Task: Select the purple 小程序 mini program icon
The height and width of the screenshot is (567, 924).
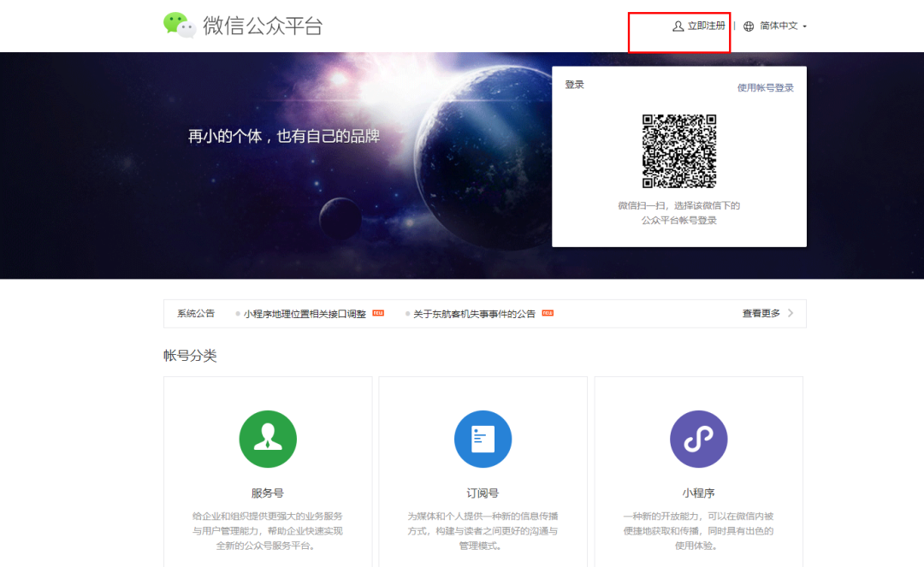Action: 698,439
